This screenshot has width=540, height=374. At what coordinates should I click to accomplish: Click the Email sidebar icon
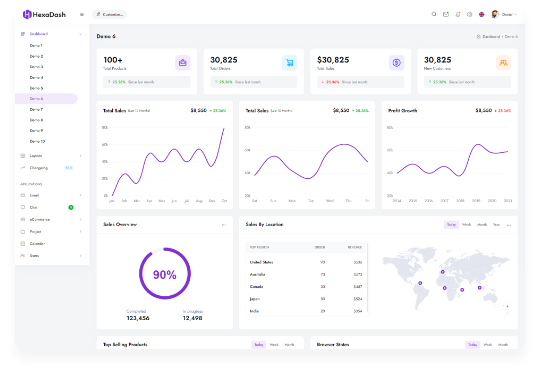click(23, 195)
